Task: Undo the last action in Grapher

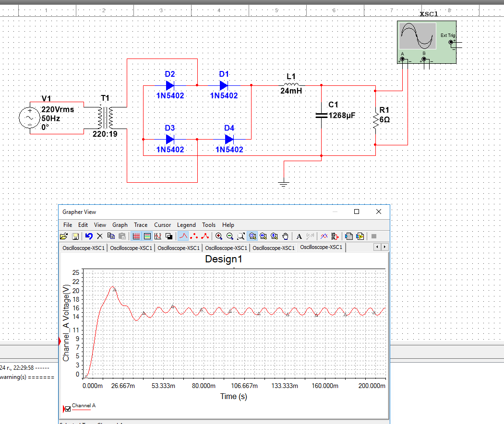Action: coord(89,236)
